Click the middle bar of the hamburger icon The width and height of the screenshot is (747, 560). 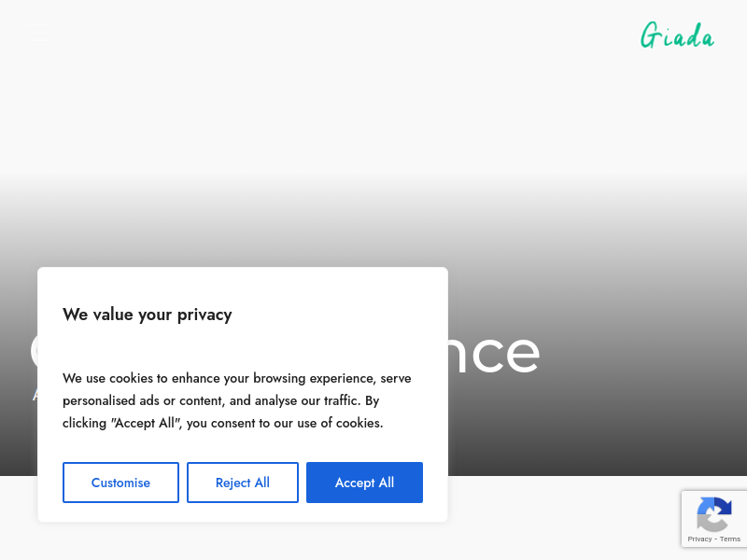pos(39,33)
